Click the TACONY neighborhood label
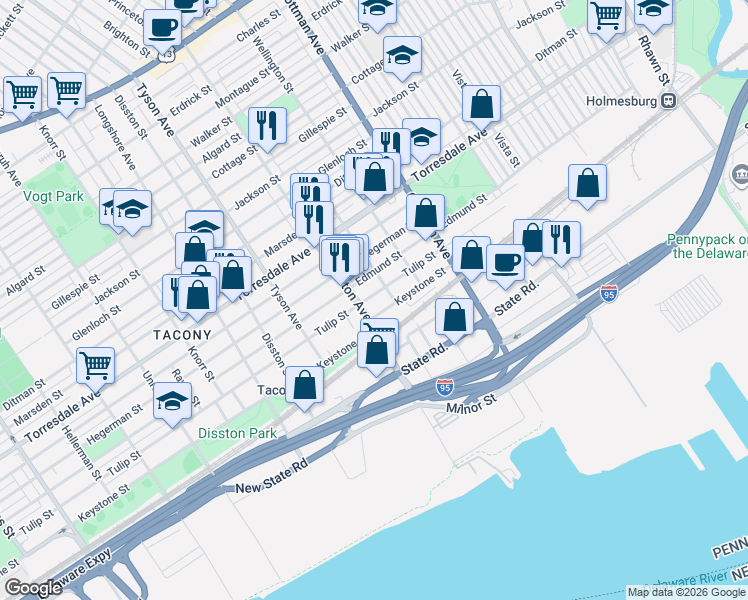748x600 pixels. 182,335
